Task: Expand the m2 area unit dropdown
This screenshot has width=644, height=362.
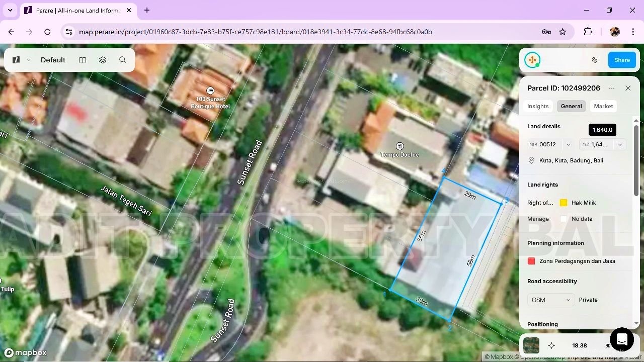Action: (x=620, y=144)
